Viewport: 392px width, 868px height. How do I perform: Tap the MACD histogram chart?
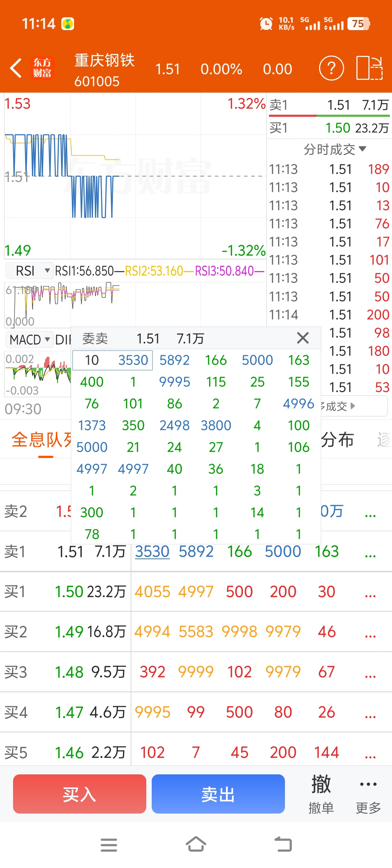click(38, 373)
